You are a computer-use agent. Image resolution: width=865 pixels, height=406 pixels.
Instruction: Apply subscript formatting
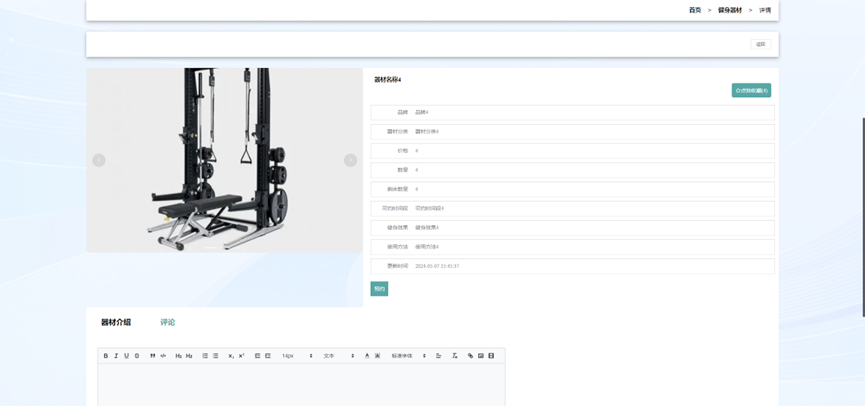point(231,356)
